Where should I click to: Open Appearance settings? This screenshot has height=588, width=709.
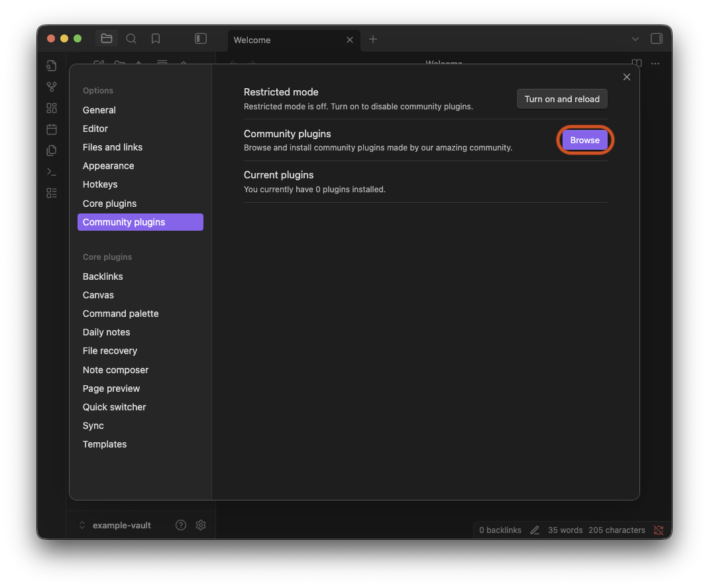(x=140, y=166)
